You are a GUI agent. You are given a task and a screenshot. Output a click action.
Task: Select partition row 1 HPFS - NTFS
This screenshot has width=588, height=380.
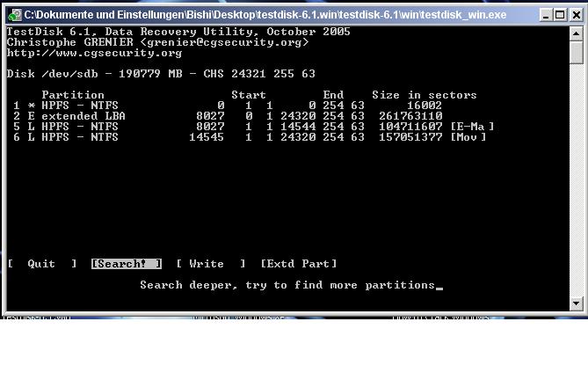tap(228, 106)
